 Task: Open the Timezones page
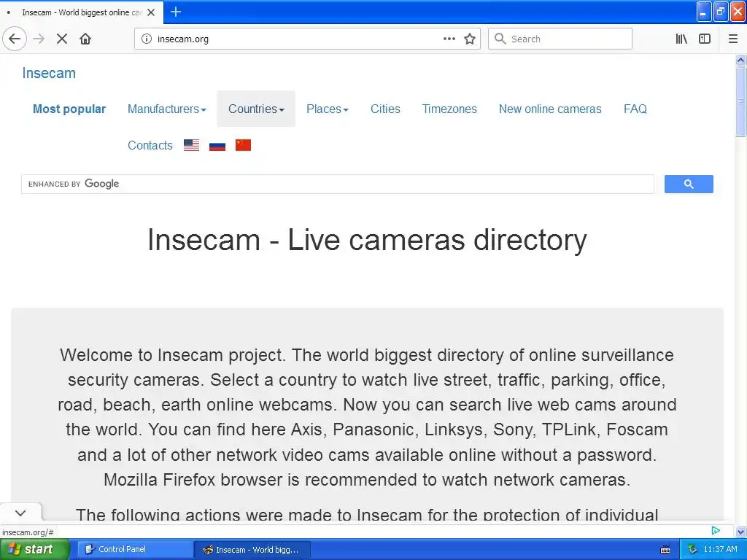point(449,109)
